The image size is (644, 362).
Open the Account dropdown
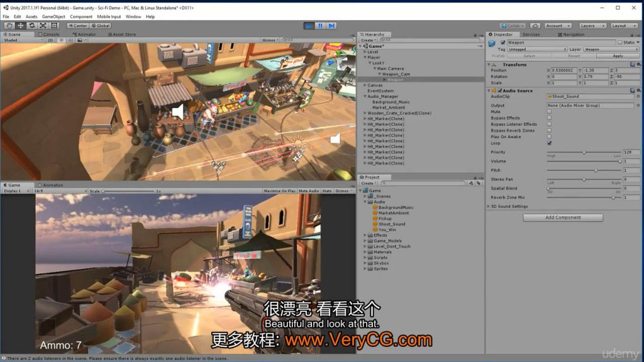(557, 26)
